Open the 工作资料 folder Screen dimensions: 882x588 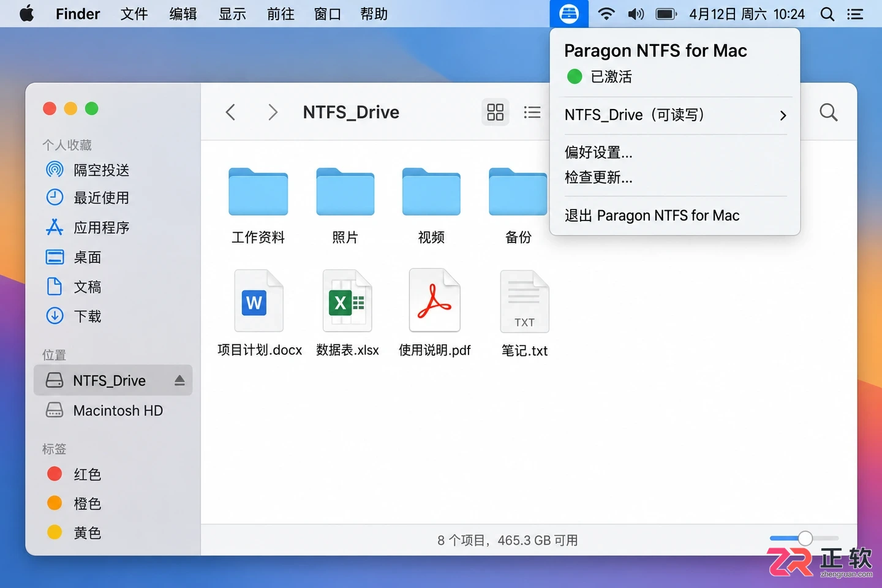coord(258,206)
